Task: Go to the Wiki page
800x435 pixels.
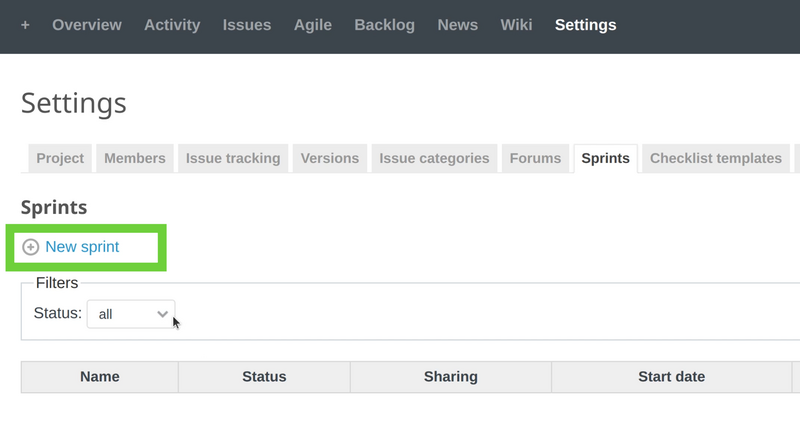Action: pyautogui.click(x=516, y=25)
